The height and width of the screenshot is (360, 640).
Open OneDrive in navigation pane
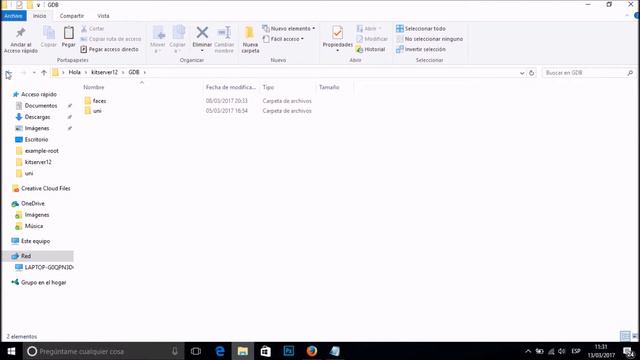click(x=33, y=203)
